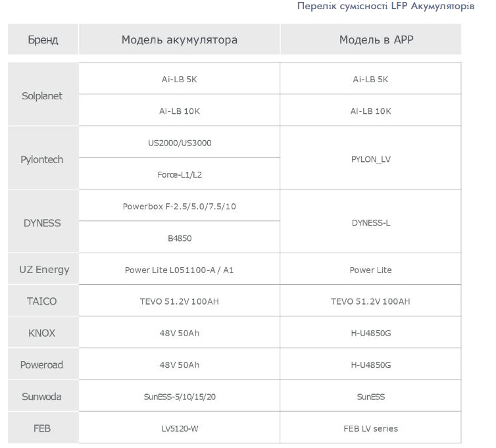Click the PYLON_LV app model cell
This screenshot has height=448, width=496.
(x=370, y=159)
